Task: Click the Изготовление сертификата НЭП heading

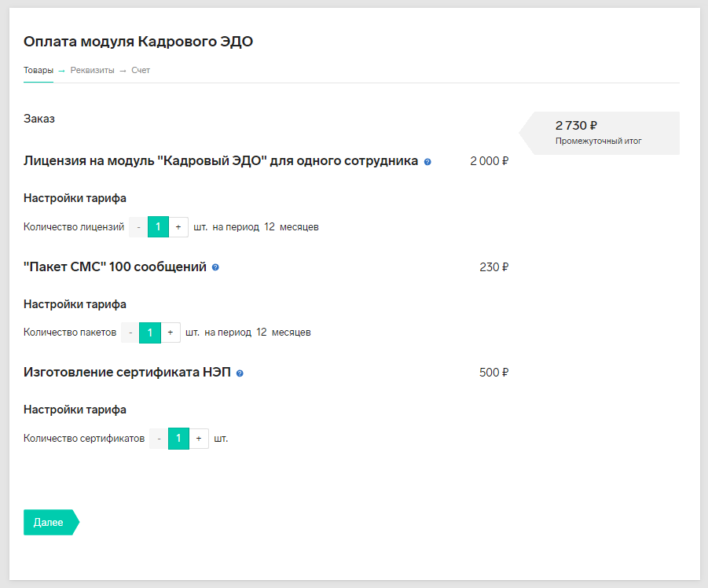Action: [x=127, y=372]
